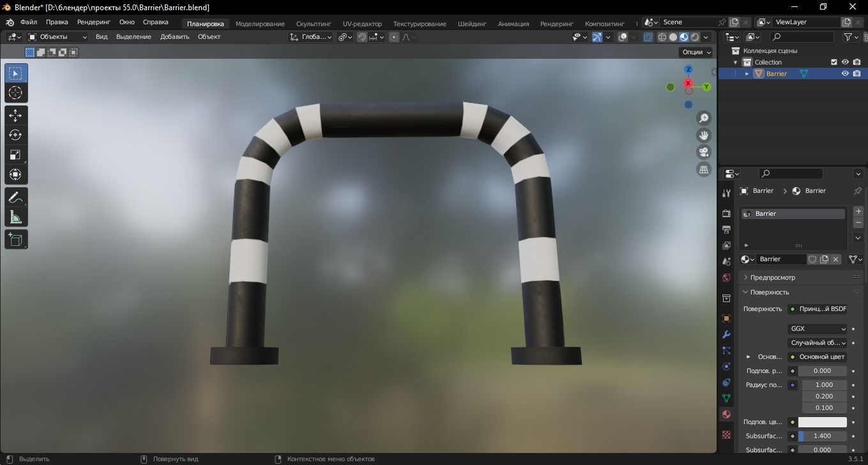The height and width of the screenshot is (465, 868).
Task: Disable Barrier in renders via camera icon
Action: click(857, 73)
